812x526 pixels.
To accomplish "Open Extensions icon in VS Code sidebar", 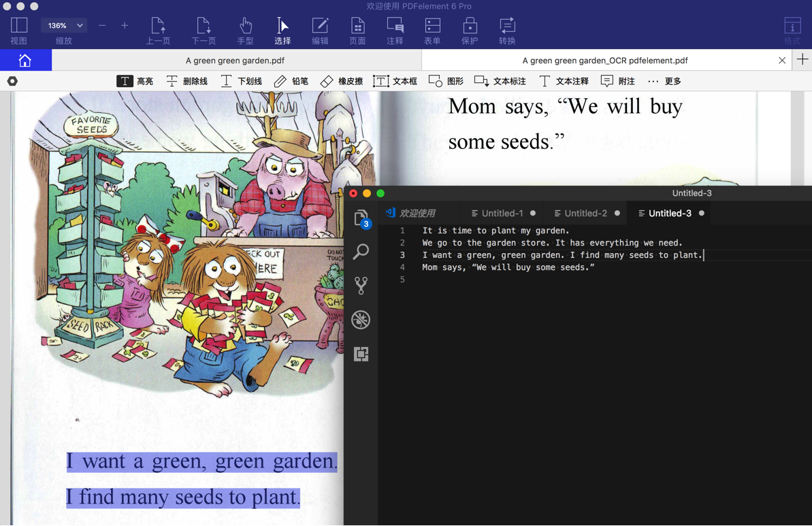I will tap(361, 354).
